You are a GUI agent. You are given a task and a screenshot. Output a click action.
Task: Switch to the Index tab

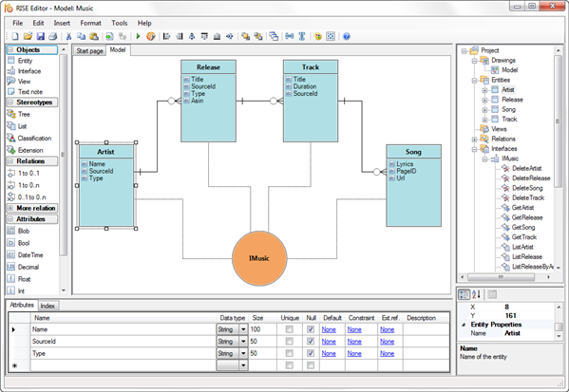(47, 306)
